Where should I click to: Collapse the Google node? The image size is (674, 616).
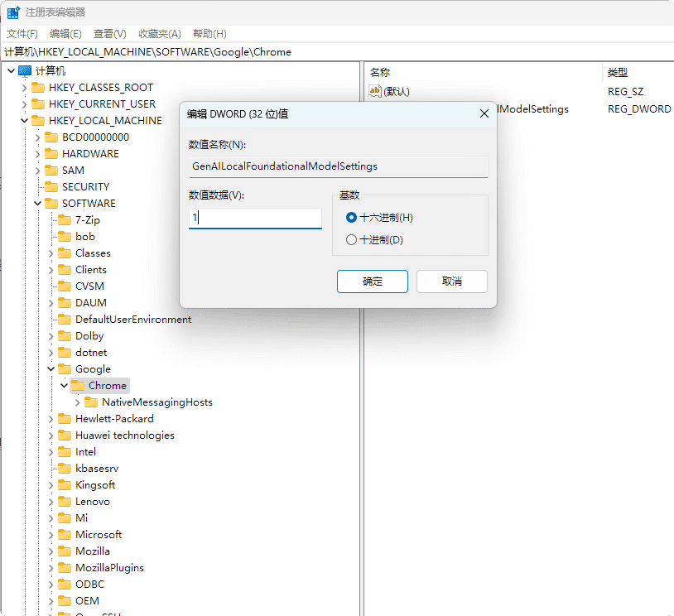pos(51,368)
